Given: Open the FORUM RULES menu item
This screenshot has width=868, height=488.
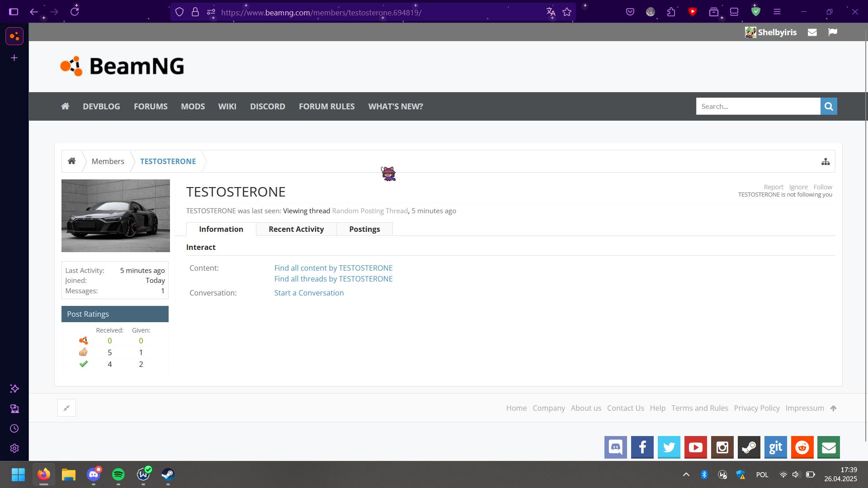Looking at the screenshot, I should pos(327,106).
